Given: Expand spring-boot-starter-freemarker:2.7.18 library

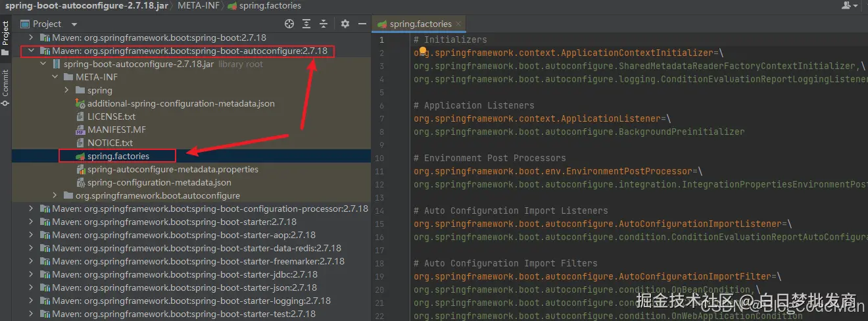Looking at the screenshot, I should 31,262.
